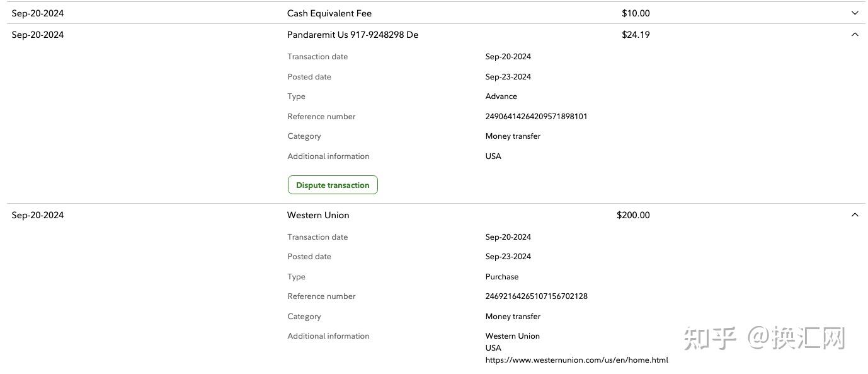Select the Cash Equivalent Fee row title
The image size is (868, 374).
[329, 13]
